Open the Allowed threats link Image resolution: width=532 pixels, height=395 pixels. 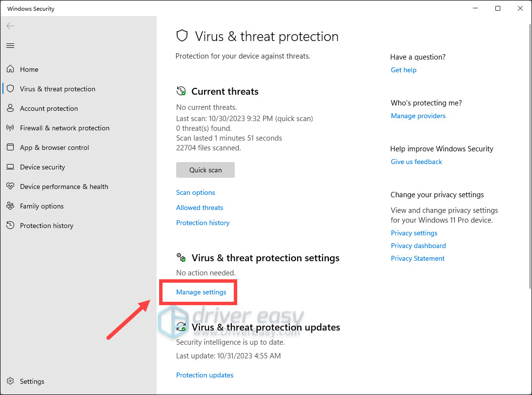tap(200, 208)
